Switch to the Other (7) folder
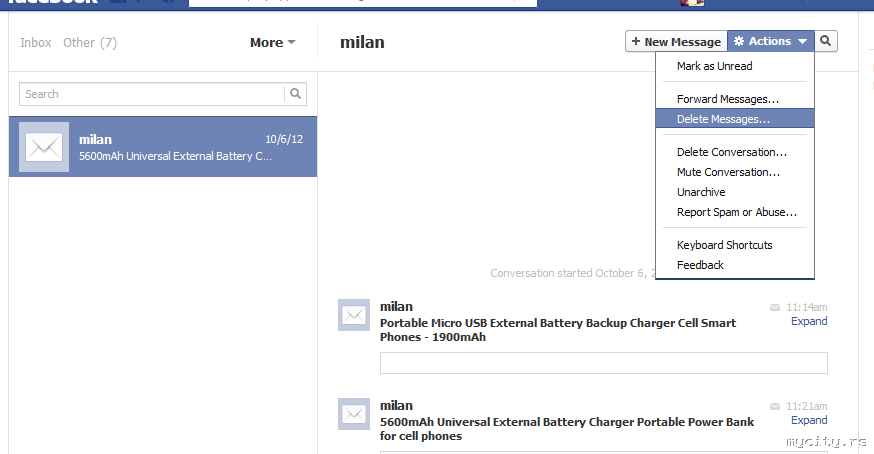 tap(90, 43)
